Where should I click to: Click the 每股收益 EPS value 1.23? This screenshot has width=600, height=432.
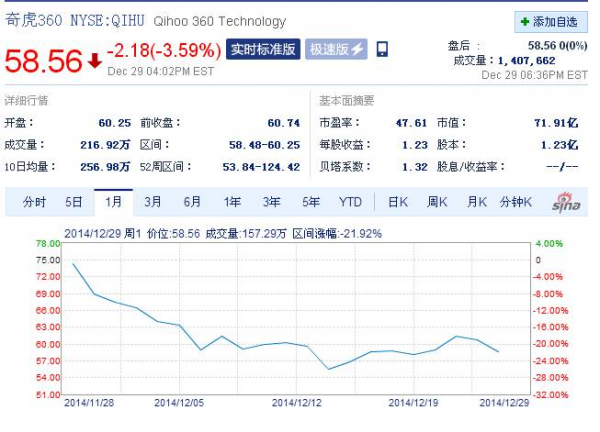414,145
